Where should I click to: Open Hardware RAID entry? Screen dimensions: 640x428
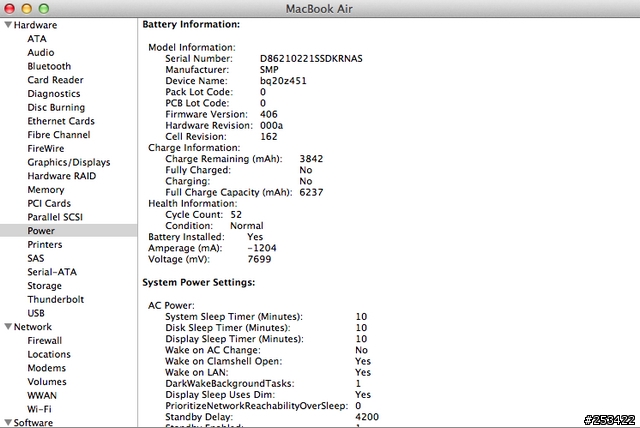[62, 176]
